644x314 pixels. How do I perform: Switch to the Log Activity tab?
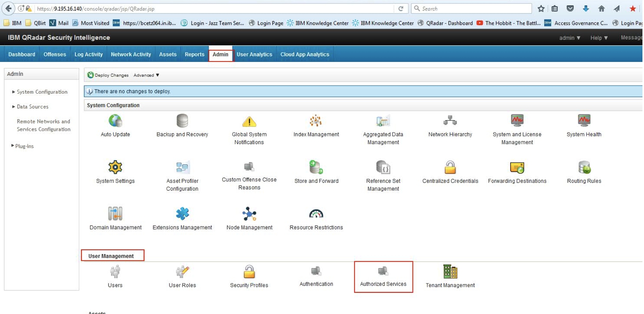click(x=89, y=55)
